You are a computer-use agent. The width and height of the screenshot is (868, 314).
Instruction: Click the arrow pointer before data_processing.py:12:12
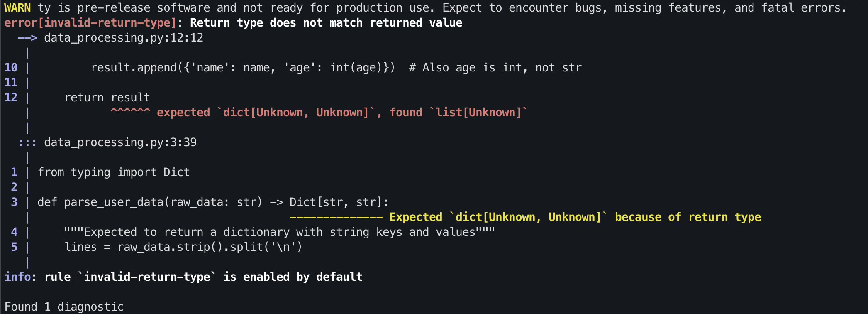pyautogui.click(x=27, y=38)
